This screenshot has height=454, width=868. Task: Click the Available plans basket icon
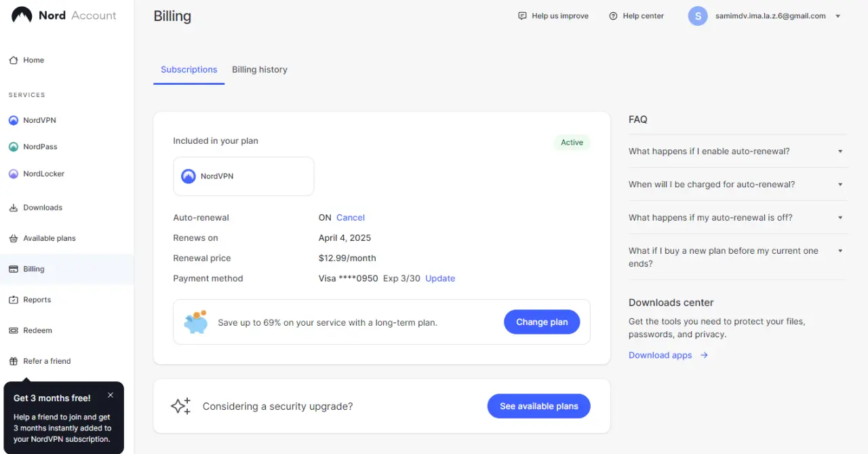tap(14, 238)
